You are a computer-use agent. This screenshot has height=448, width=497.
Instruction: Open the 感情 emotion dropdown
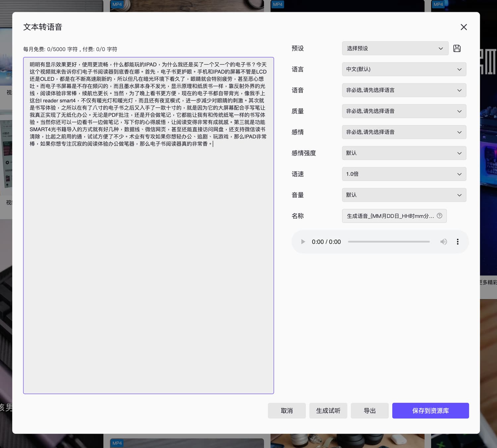tap(404, 132)
